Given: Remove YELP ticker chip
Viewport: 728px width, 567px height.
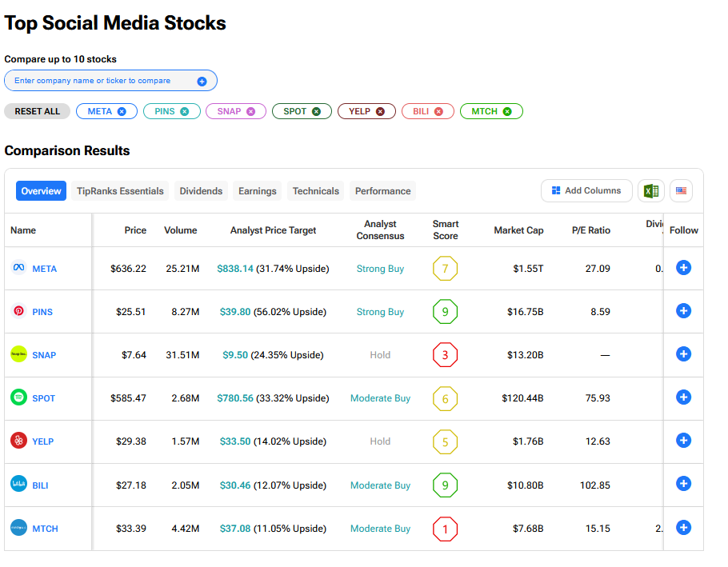Looking at the screenshot, I should click(380, 112).
